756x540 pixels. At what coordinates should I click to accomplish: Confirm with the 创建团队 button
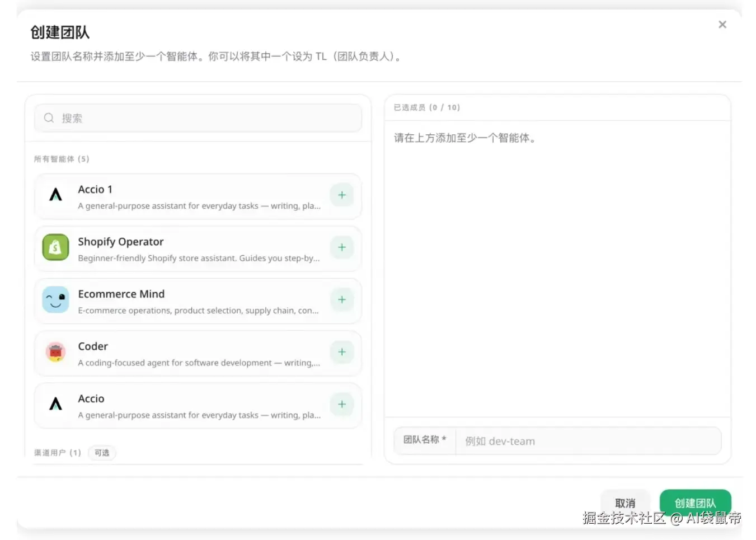[695, 503]
